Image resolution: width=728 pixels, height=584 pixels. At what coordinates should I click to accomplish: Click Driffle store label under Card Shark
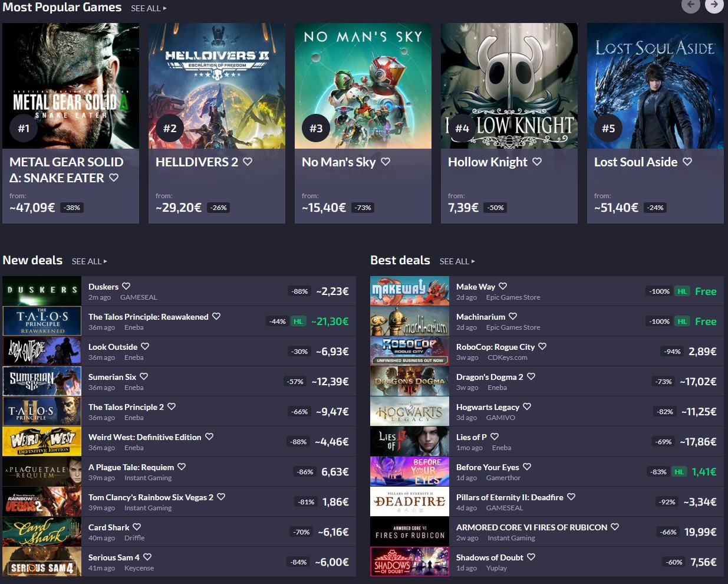[134, 538]
